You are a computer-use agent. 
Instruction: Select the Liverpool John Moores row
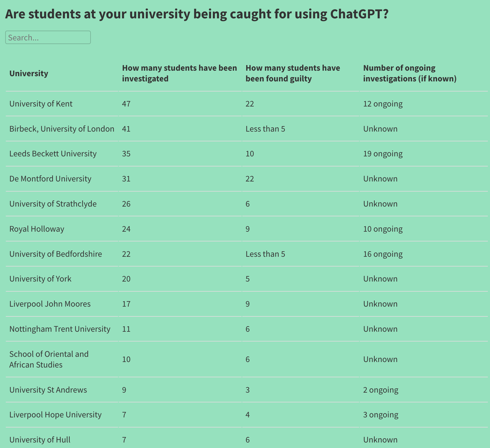[50, 304]
